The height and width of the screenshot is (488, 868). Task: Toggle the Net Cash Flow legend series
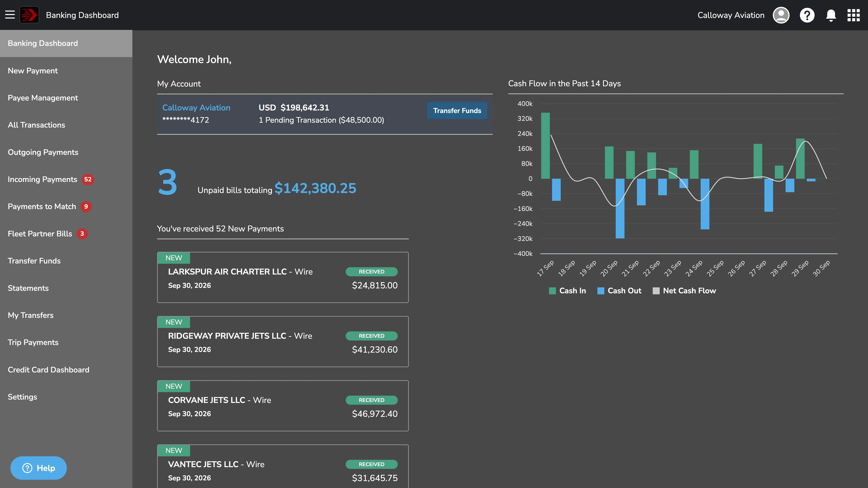[x=684, y=291]
